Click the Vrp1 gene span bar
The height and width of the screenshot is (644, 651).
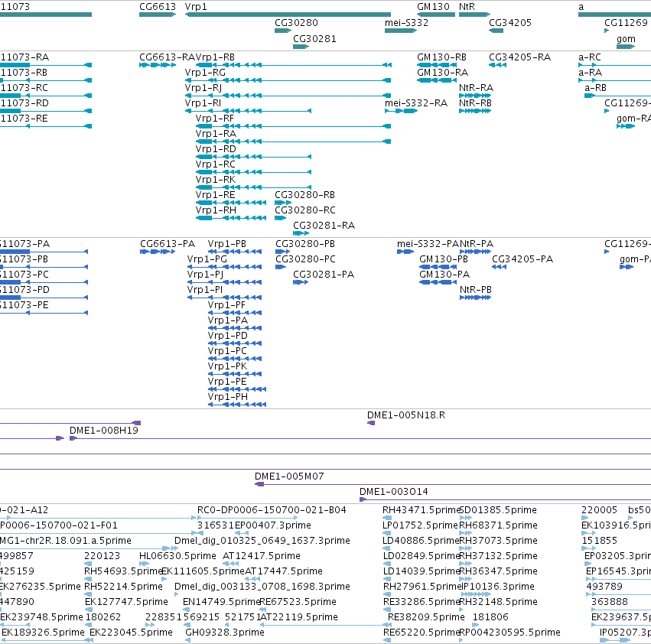288,15
